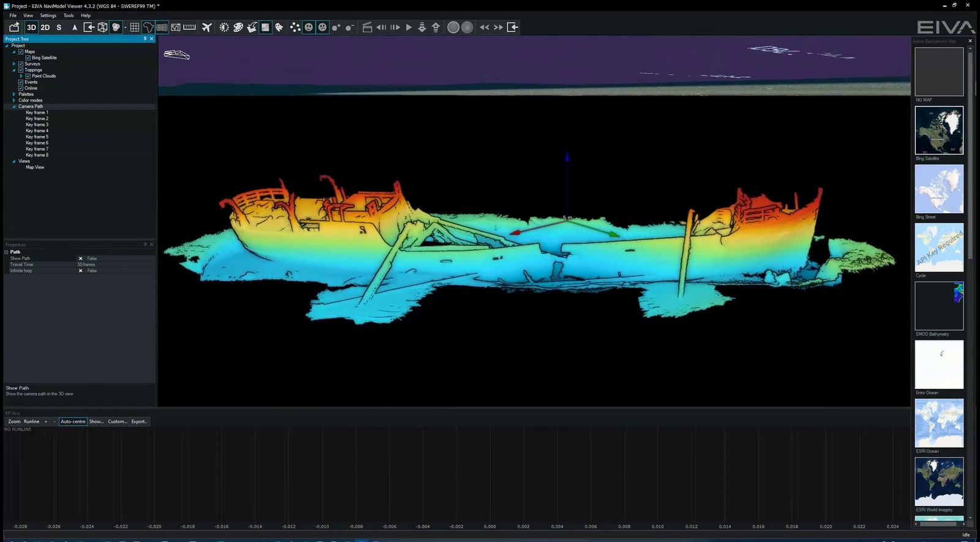Click the move key frame up icon

(435, 28)
